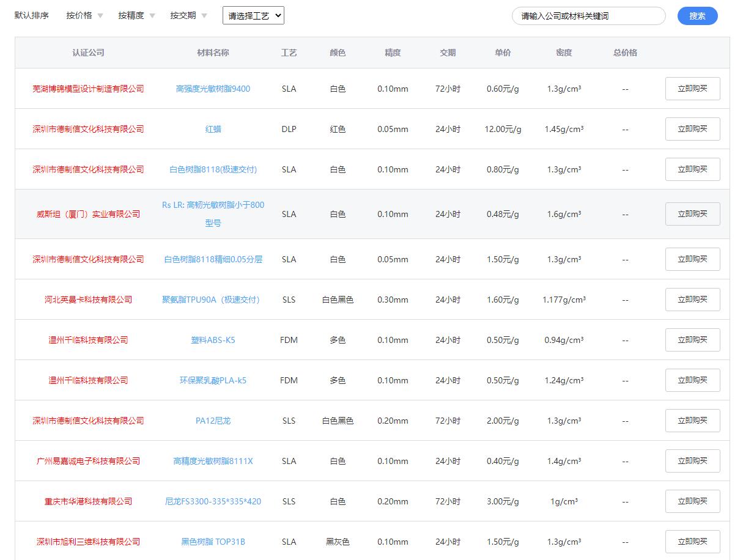Viewport: 743px width, 560px height.
Task: Open company 威斯坦（厦门）实业有限公司
Action: coord(88,214)
